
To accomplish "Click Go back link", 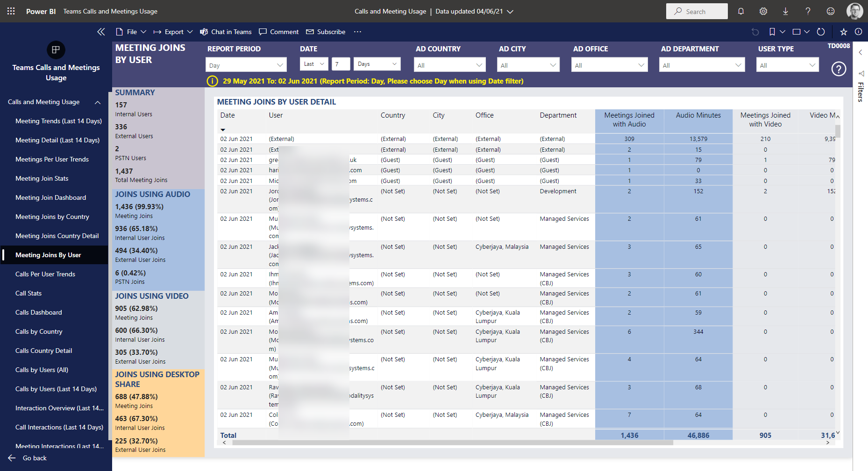I will coord(28,458).
